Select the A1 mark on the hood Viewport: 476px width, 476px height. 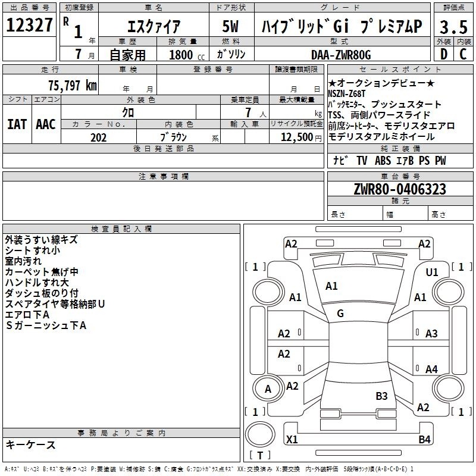coord(331,286)
